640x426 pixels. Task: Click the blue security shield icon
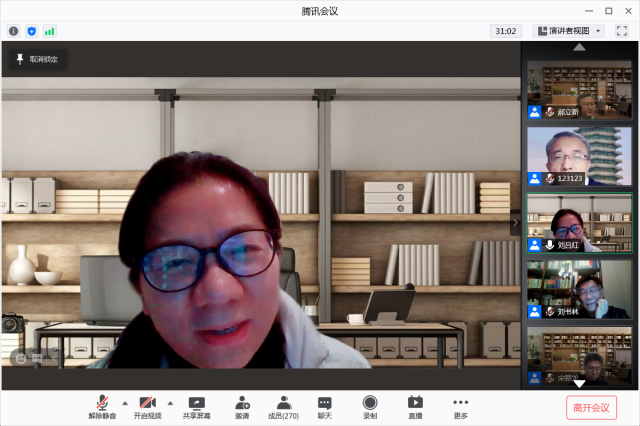coord(31,31)
